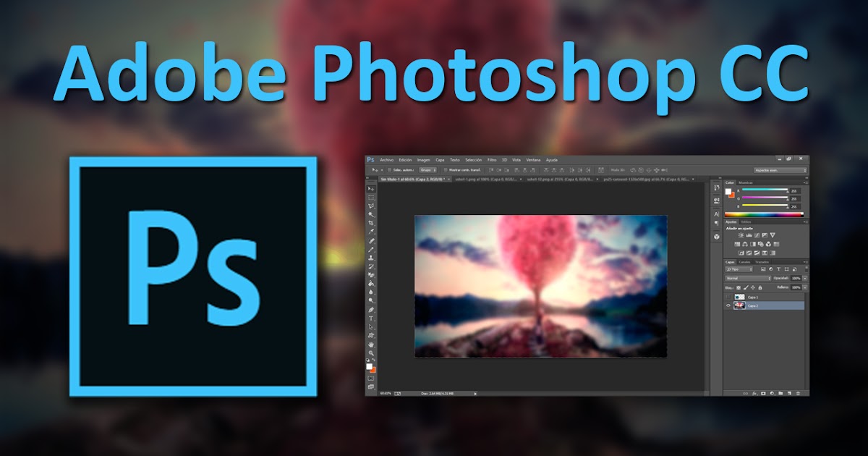Select the Horizontal Type tool
This screenshot has width=868, height=456.
371,318
